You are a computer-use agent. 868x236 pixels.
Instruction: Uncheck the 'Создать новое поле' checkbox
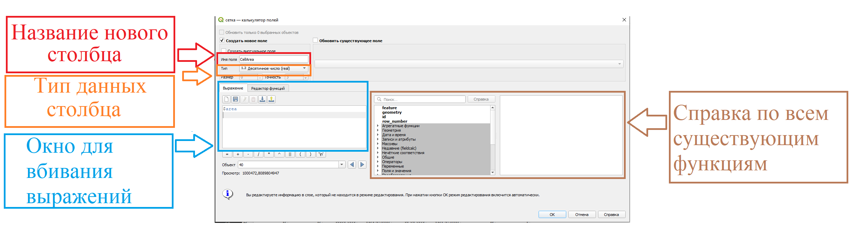(x=222, y=40)
